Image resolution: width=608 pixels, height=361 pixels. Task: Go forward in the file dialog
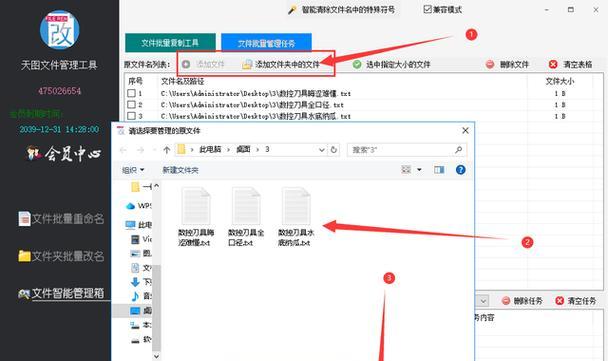[x=140, y=150]
